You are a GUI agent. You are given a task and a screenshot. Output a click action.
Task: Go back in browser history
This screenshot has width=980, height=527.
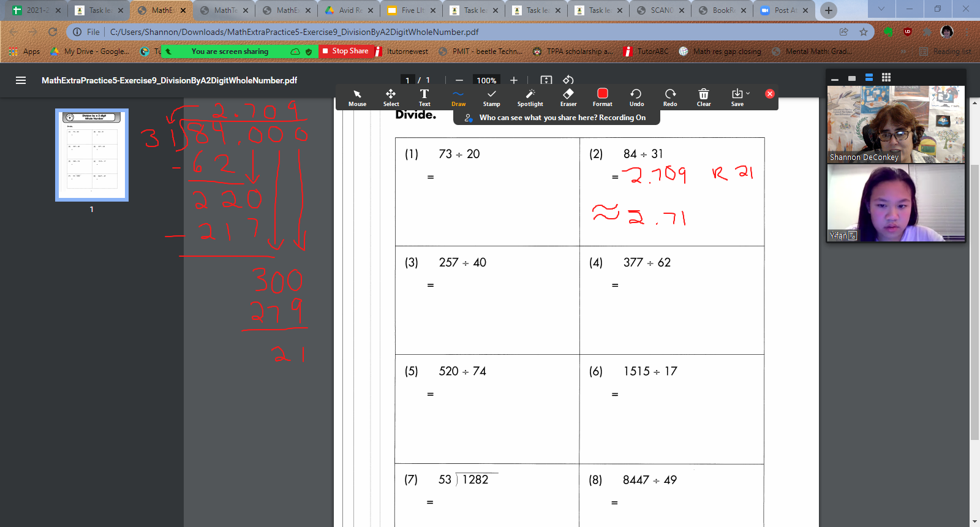point(13,32)
